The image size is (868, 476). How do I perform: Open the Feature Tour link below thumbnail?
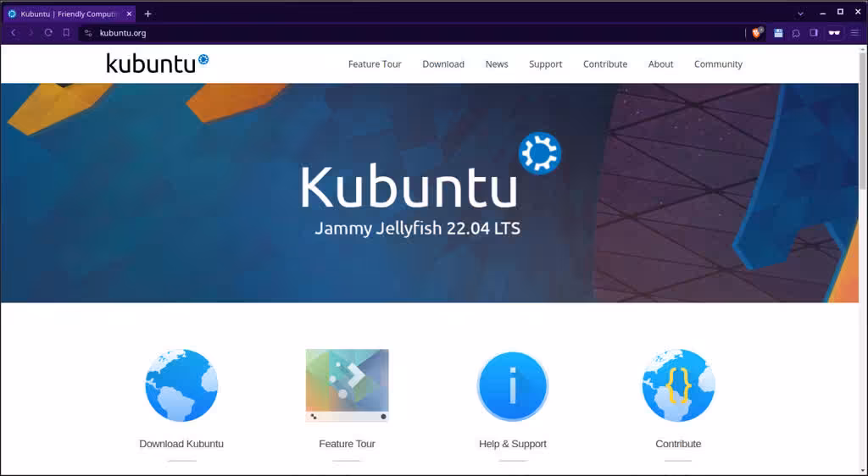pos(347,444)
